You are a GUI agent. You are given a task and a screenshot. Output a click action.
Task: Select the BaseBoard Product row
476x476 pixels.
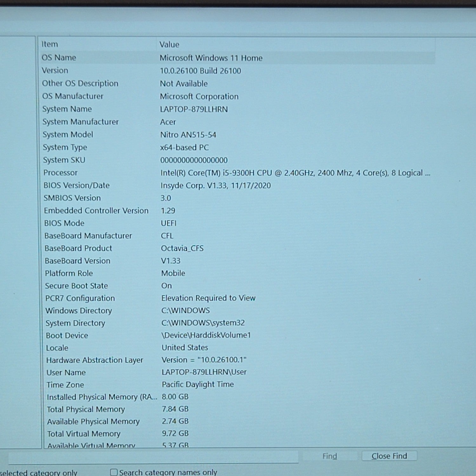pyautogui.click(x=238, y=248)
